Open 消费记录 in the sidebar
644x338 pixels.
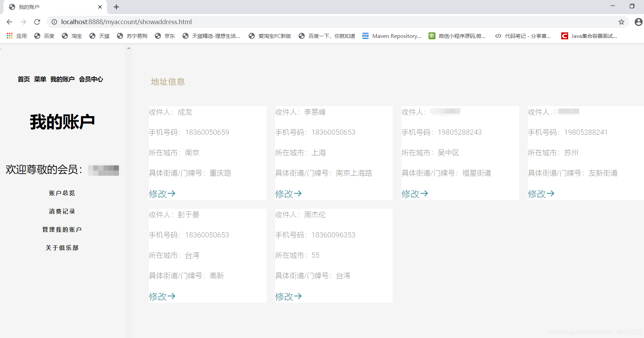coord(62,211)
